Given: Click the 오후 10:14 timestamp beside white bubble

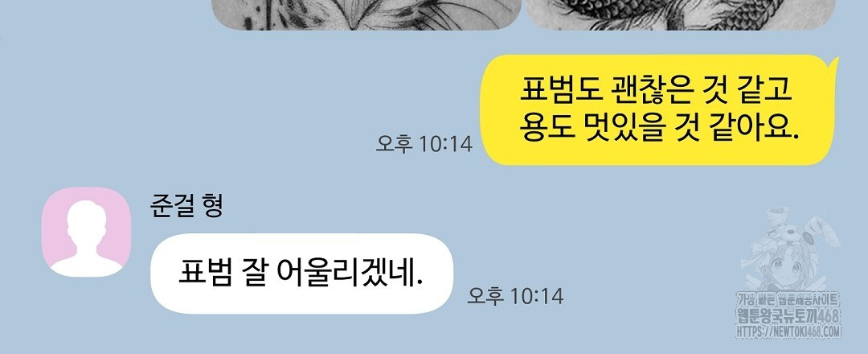Looking at the screenshot, I should tap(515, 295).
